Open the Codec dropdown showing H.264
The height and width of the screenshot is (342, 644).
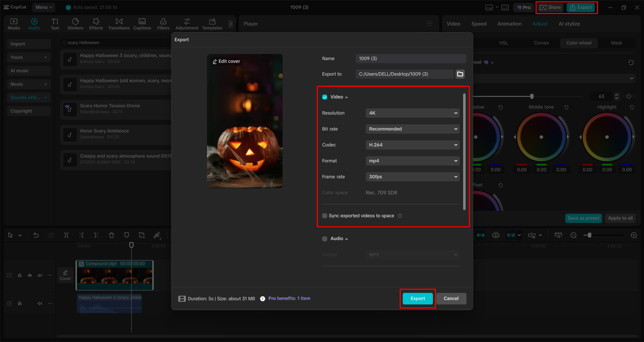coord(412,145)
